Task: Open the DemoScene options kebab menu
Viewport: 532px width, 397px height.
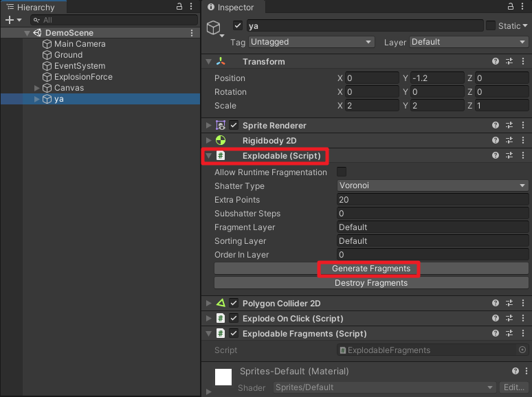Action: coord(192,33)
